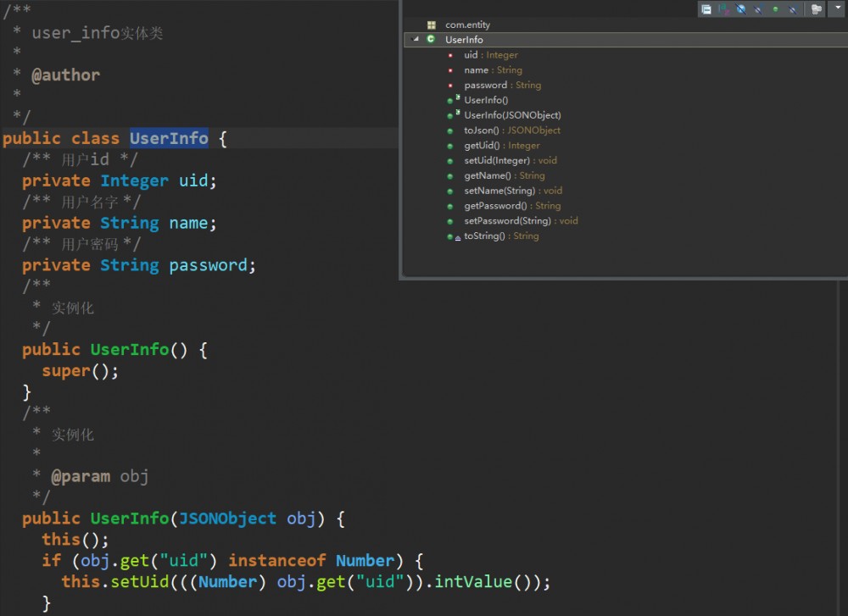This screenshot has width=848, height=616.
Task: Open the Outline view menu dropdown arrow
Action: click(838, 8)
